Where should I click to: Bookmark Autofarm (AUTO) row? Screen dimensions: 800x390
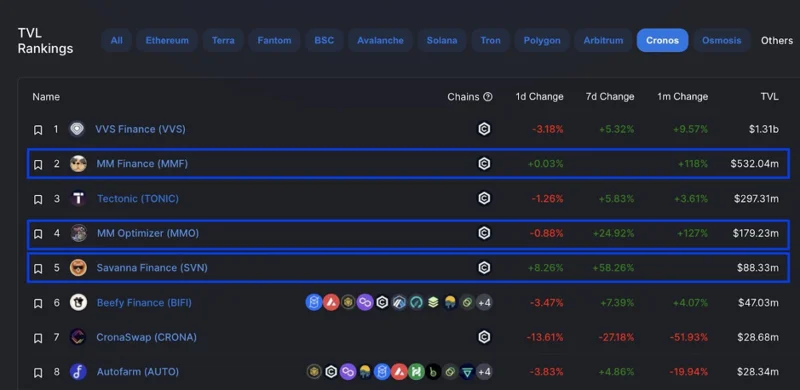[38, 373]
